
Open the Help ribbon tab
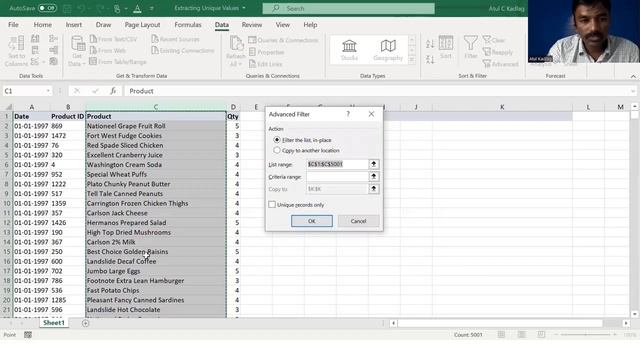click(310, 24)
